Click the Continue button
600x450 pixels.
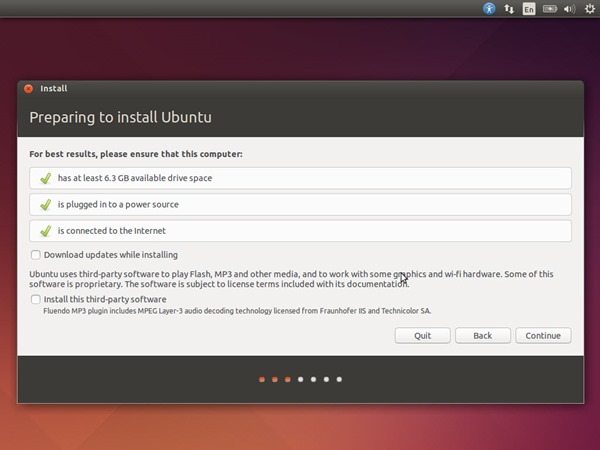click(x=543, y=336)
